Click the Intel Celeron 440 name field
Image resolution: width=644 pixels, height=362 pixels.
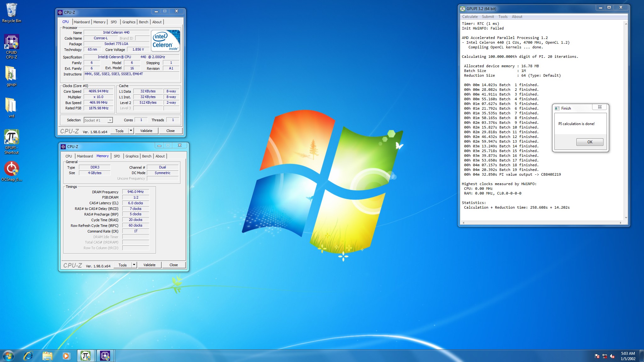[116, 32]
